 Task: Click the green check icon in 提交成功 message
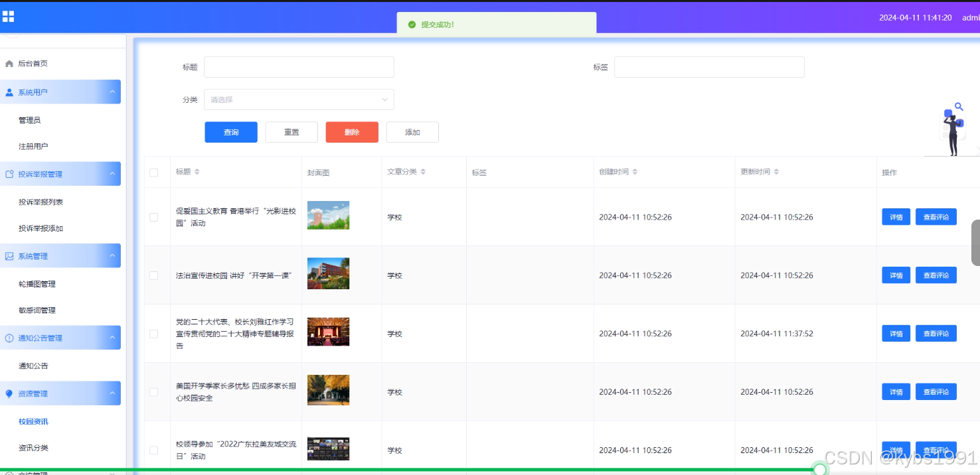[412, 25]
